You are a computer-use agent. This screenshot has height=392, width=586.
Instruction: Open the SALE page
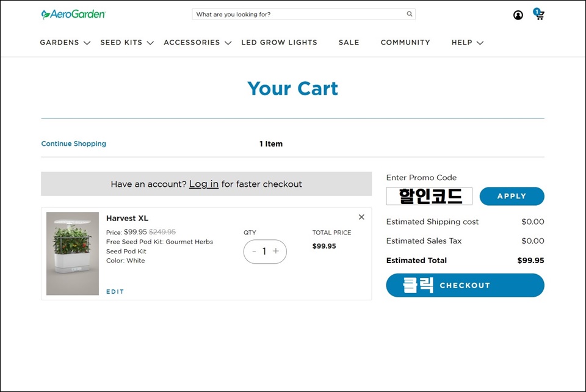349,43
